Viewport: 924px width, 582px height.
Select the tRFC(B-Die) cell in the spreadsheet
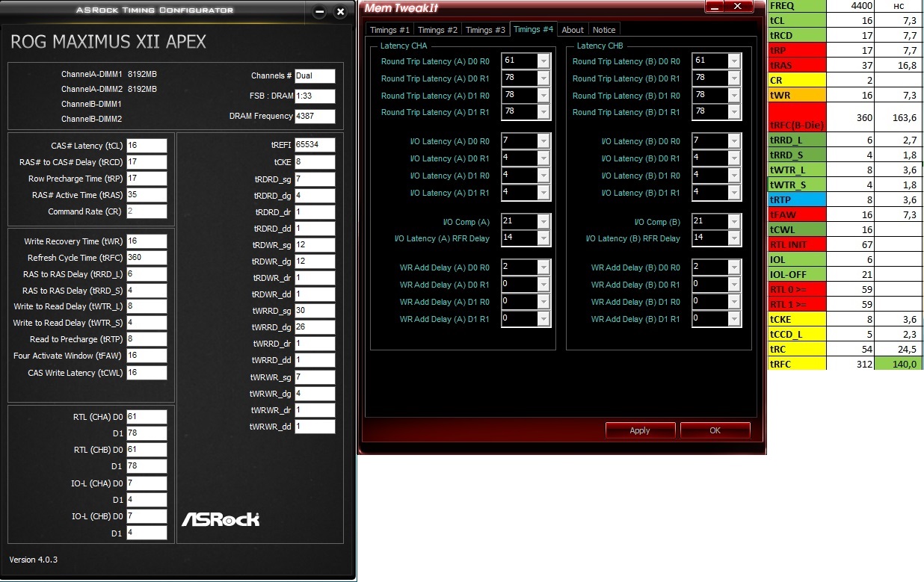[797, 118]
